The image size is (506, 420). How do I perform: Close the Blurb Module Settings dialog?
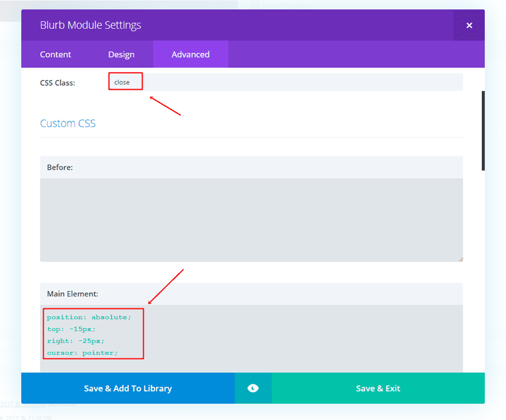[x=469, y=25]
